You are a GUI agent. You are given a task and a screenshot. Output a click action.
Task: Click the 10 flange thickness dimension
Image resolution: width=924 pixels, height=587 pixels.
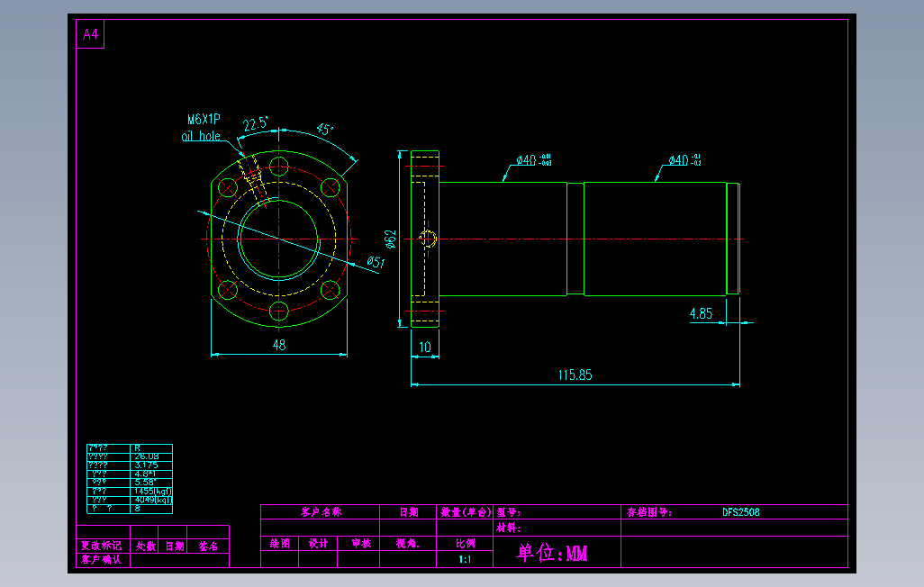tap(425, 348)
